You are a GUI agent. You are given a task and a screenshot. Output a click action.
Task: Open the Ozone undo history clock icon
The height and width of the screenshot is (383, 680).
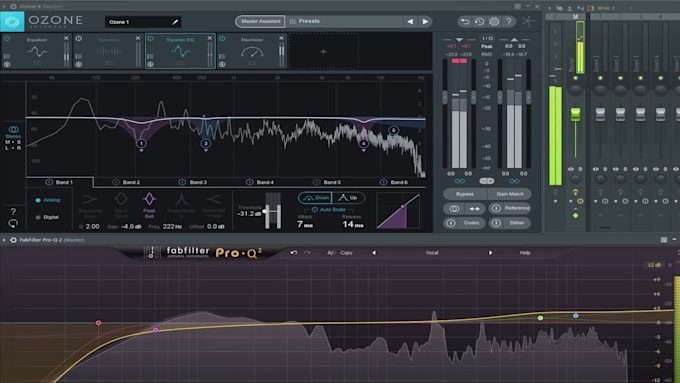479,21
